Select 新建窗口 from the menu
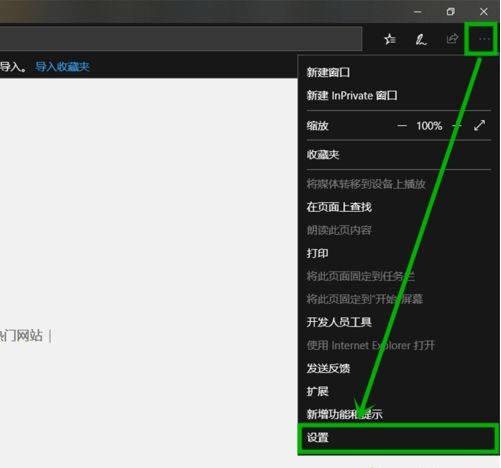This screenshot has width=501, height=468. [x=328, y=72]
